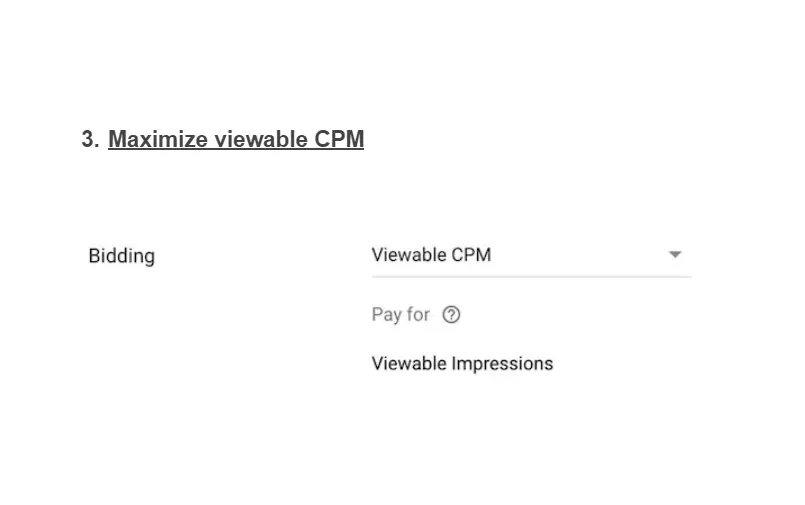Click the help question mark icon
The width and height of the screenshot is (805, 505).
pyautogui.click(x=451, y=315)
